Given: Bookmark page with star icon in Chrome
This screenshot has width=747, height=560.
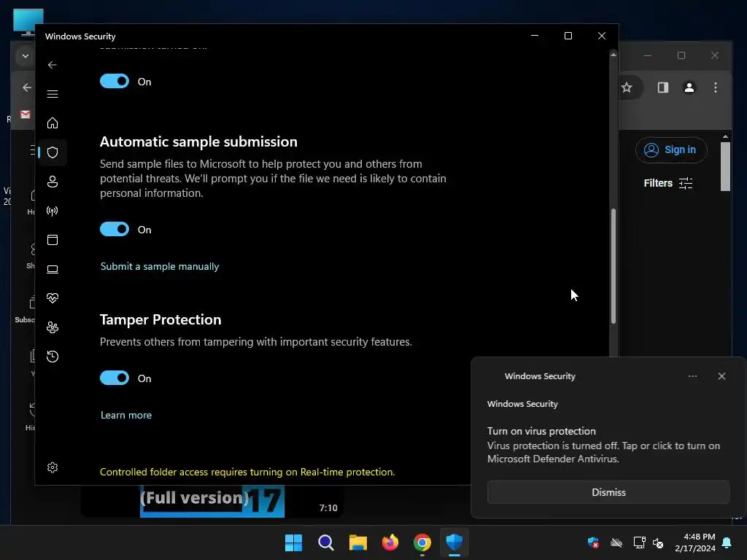Looking at the screenshot, I should click(x=627, y=87).
